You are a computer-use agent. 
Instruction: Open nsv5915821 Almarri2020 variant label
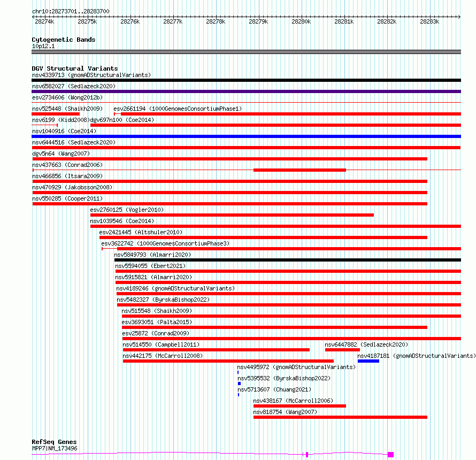[x=153, y=277]
